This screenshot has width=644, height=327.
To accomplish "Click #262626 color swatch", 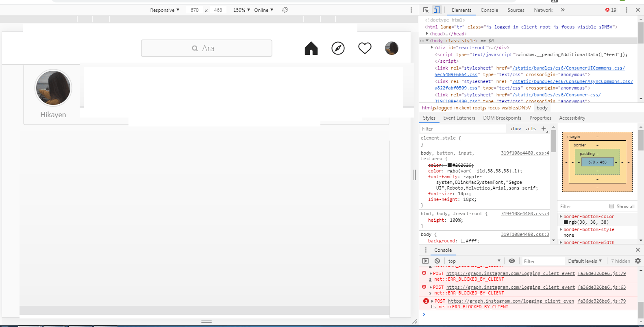I will coord(450,165).
